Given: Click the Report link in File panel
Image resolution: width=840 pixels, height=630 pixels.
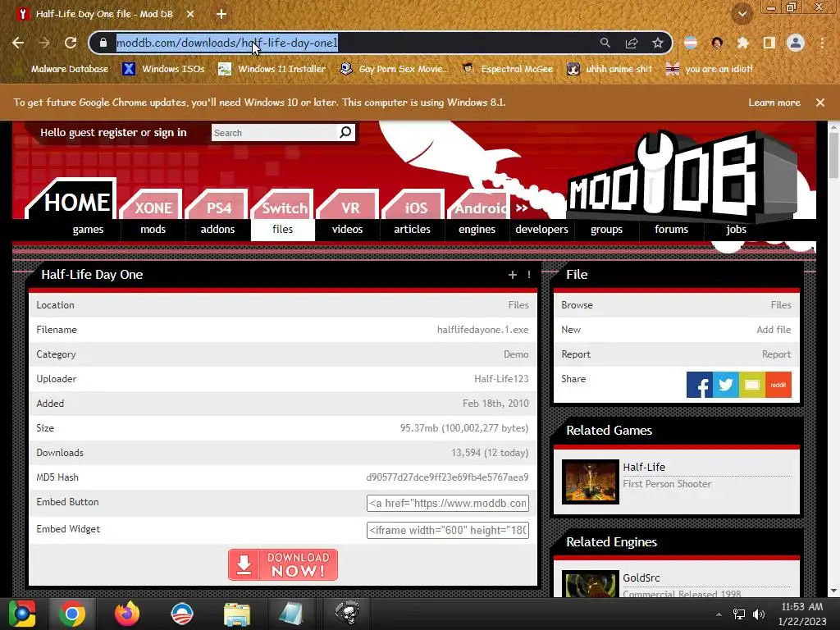Looking at the screenshot, I should (776, 354).
